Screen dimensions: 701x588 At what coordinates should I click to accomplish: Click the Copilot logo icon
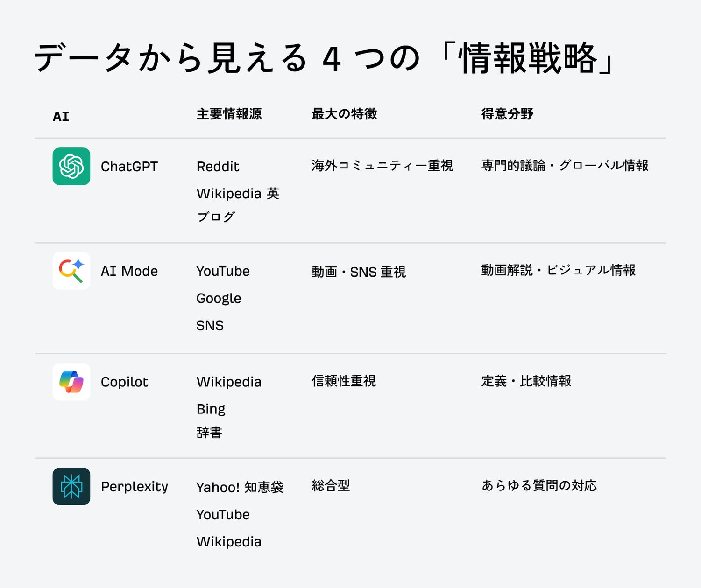point(71,381)
